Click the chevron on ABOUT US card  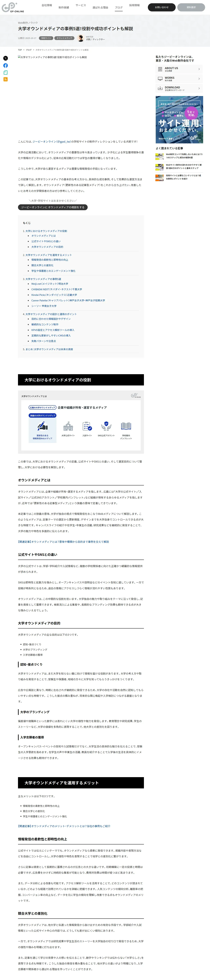coord(199,69)
